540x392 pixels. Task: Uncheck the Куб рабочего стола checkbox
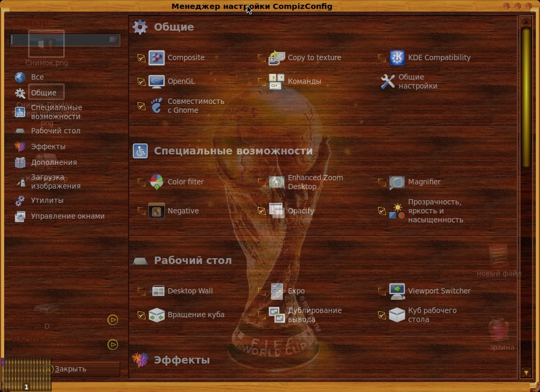[382, 315]
